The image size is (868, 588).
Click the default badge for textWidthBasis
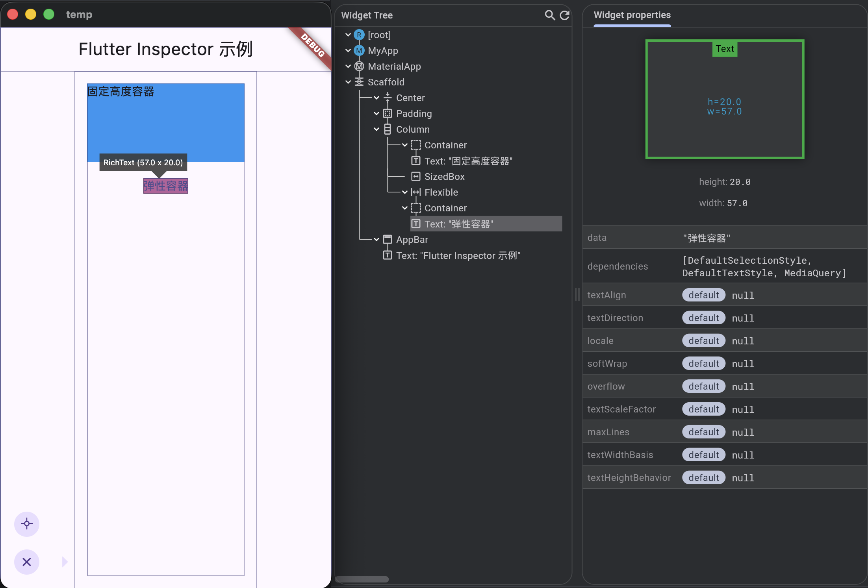704,455
